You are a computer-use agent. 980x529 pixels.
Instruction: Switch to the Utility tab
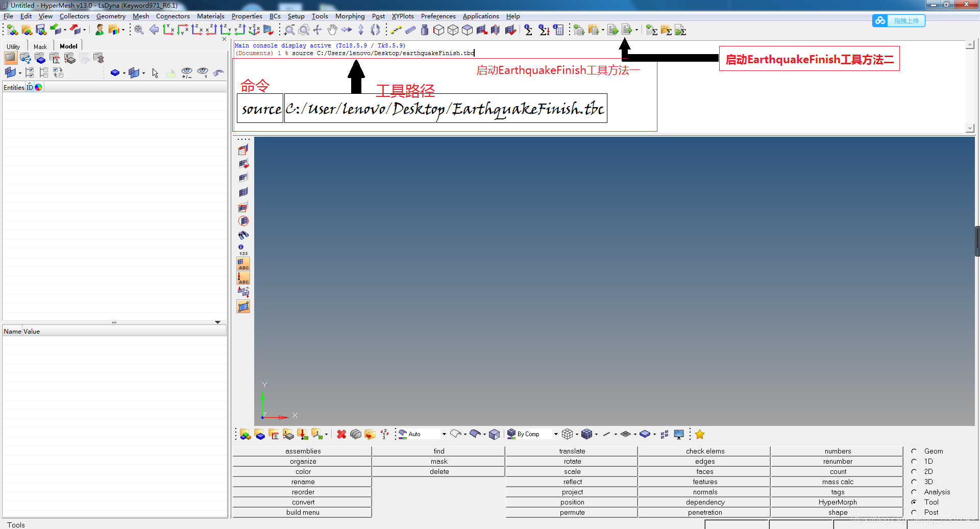click(13, 46)
